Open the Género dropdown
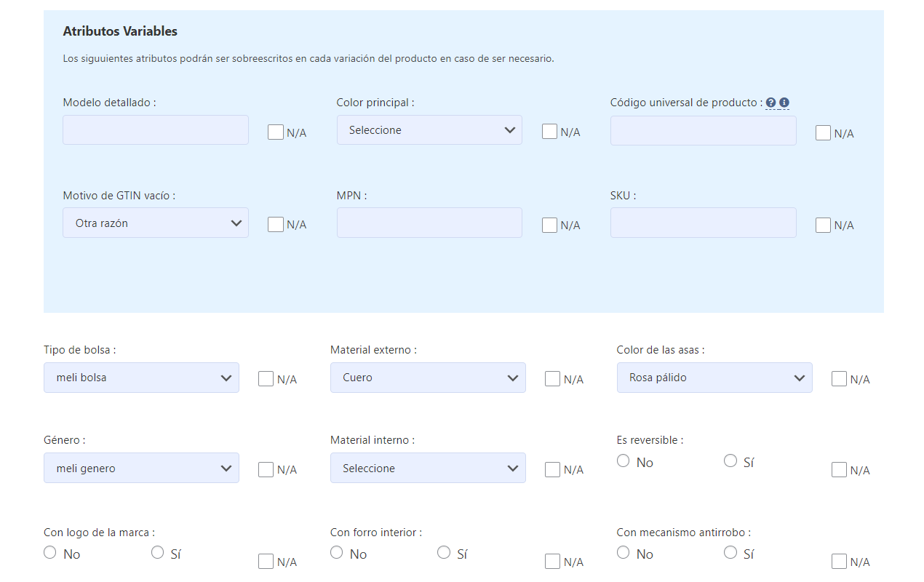The height and width of the screenshot is (582, 924). pos(141,469)
